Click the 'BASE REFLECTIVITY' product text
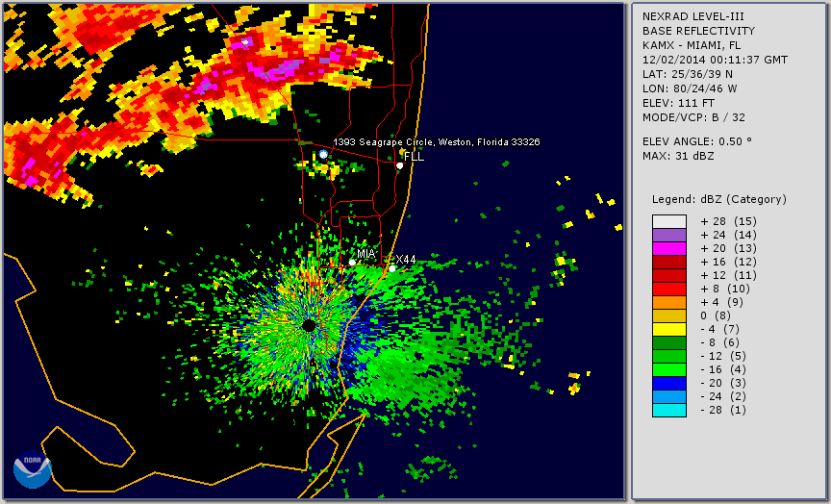The width and height of the screenshot is (831, 504). pyautogui.click(x=698, y=32)
